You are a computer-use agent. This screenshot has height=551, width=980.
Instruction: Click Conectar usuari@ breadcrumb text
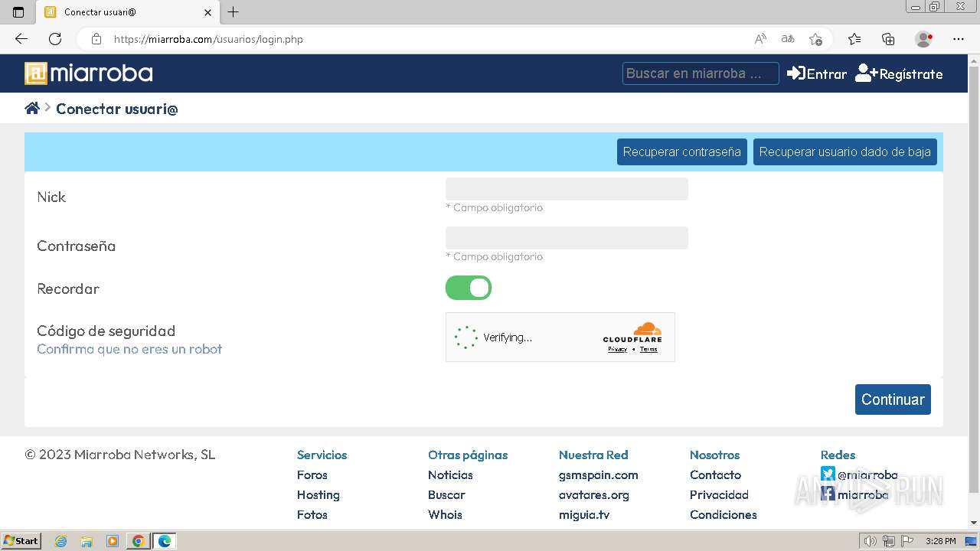[117, 109]
